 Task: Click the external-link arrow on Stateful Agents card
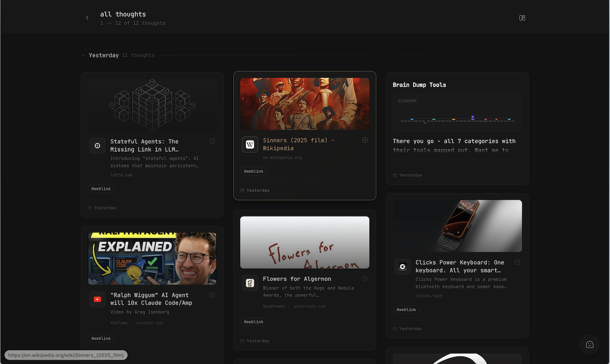coord(212,141)
